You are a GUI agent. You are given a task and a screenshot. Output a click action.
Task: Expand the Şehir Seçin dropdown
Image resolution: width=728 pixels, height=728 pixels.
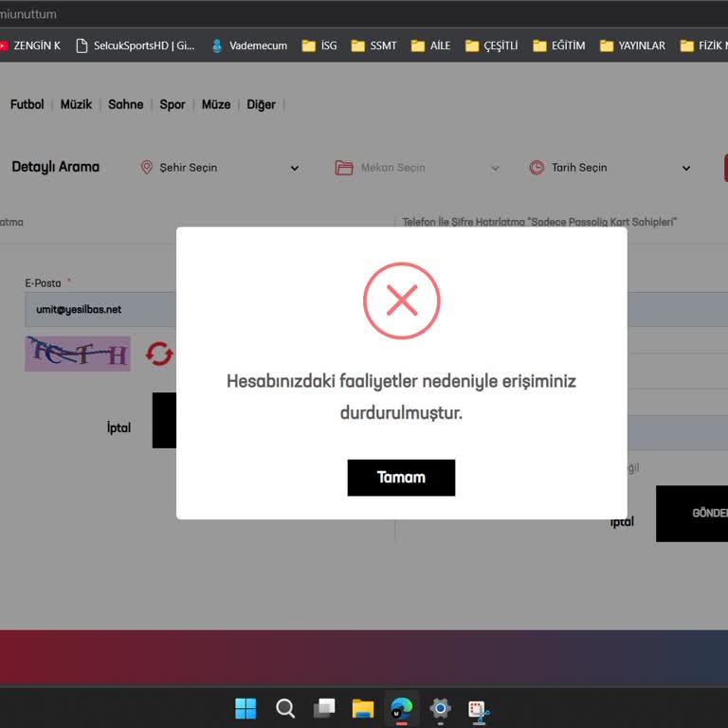(x=220, y=168)
